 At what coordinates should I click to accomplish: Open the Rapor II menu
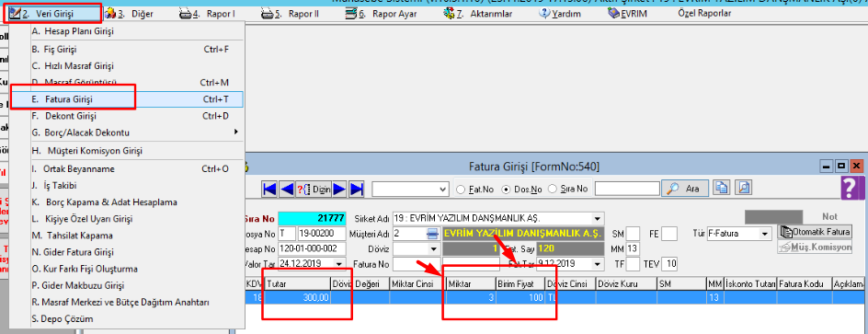290,14
